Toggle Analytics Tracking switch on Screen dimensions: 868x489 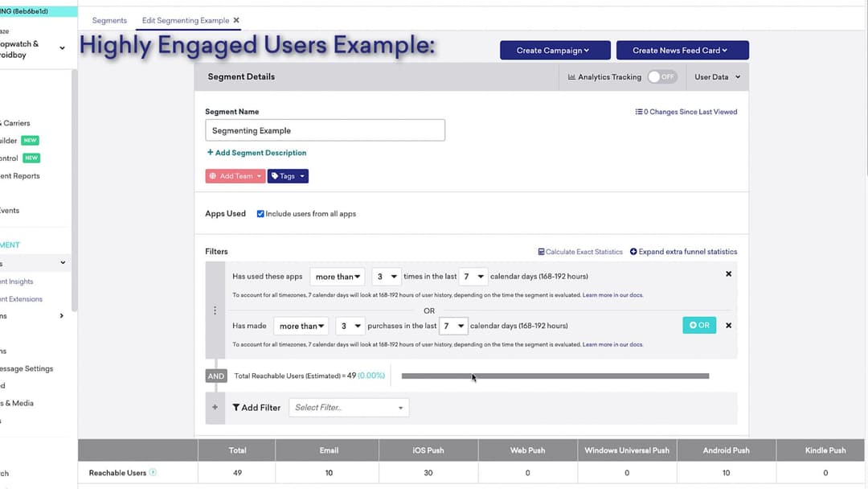click(662, 77)
